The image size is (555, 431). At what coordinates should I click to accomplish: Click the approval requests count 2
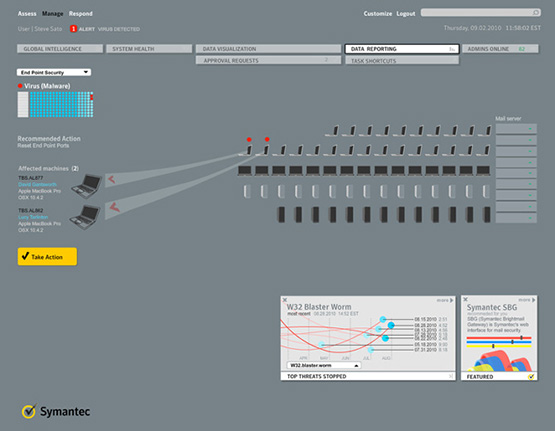tap(326, 60)
